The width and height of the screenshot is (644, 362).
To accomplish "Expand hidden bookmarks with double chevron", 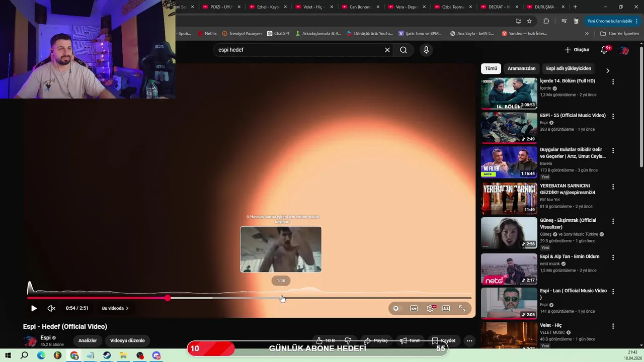I will pyautogui.click(x=587, y=34).
